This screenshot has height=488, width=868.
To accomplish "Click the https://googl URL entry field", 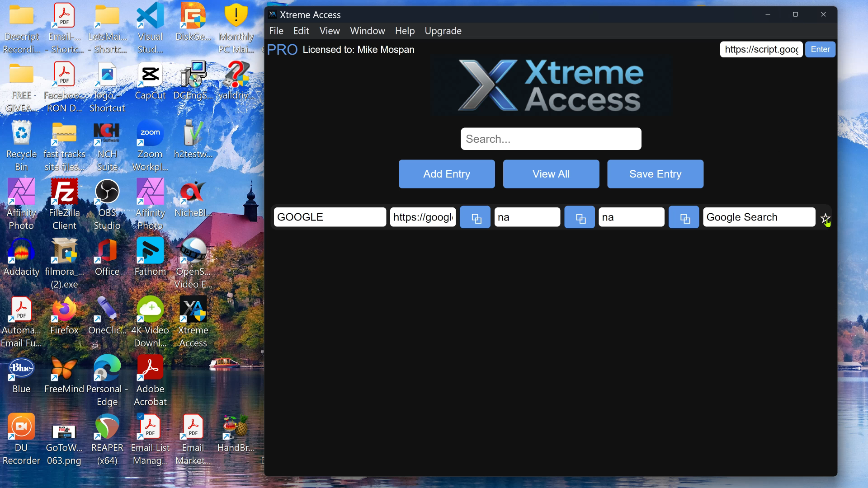I will click(423, 217).
